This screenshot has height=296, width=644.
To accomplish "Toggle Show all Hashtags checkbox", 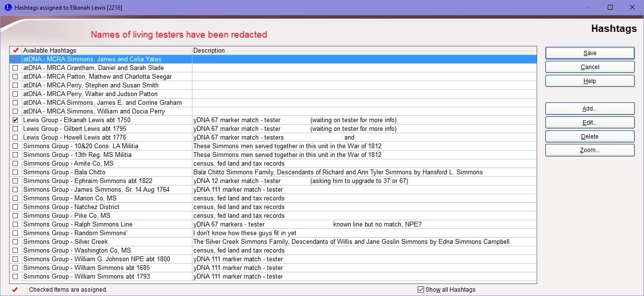I will tap(421, 290).
